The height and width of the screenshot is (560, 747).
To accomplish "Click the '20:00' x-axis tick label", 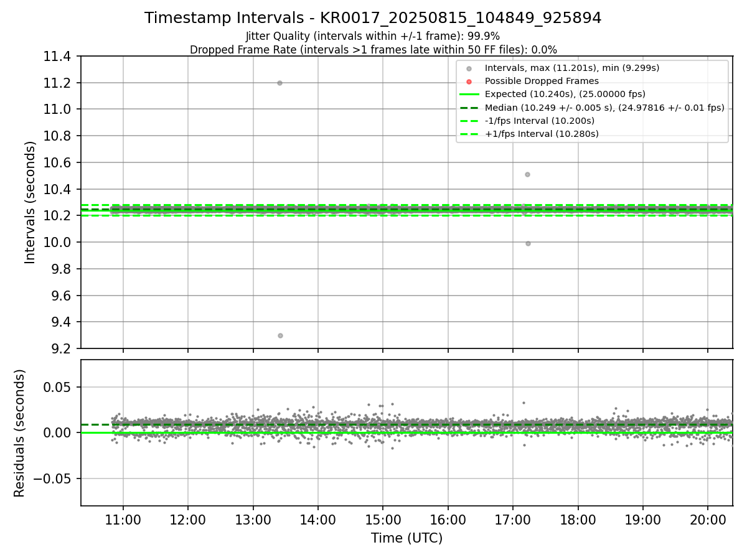I will click(x=708, y=519).
